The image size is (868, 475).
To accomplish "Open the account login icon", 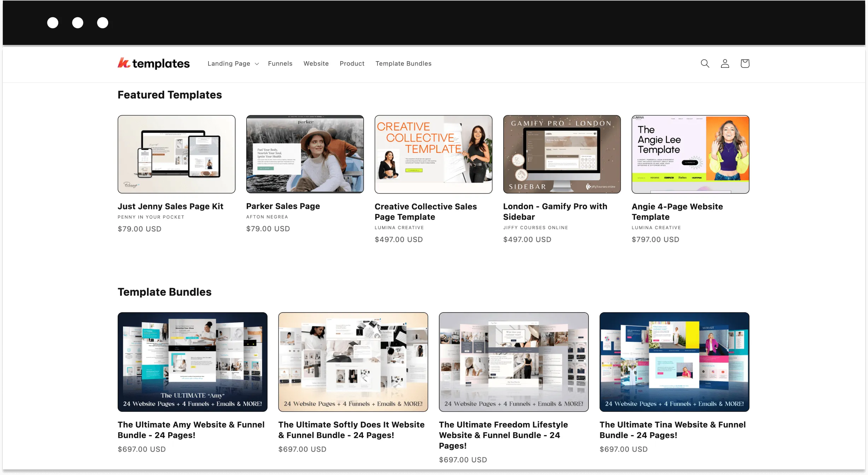I will tap(725, 63).
